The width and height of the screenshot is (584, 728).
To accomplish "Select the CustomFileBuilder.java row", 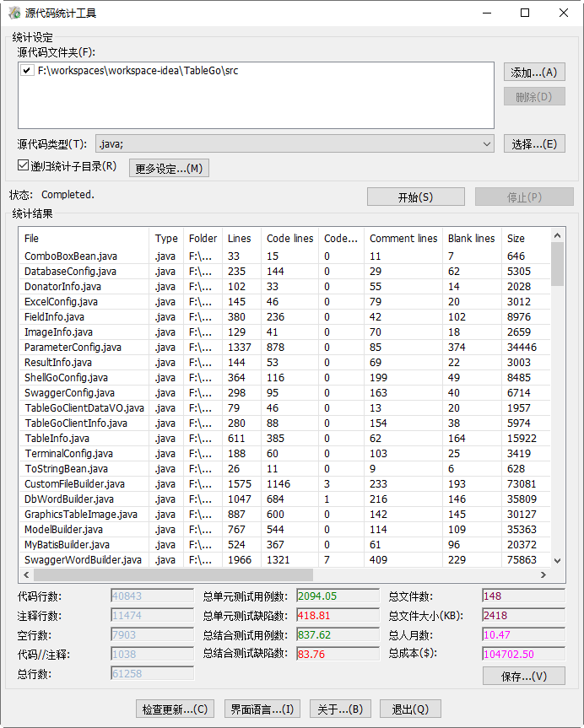I will pos(284,483).
